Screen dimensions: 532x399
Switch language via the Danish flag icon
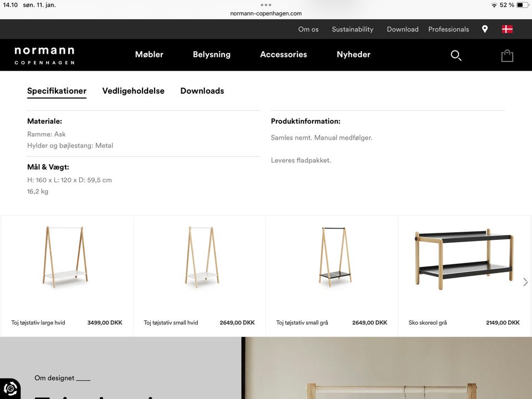click(508, 29)
